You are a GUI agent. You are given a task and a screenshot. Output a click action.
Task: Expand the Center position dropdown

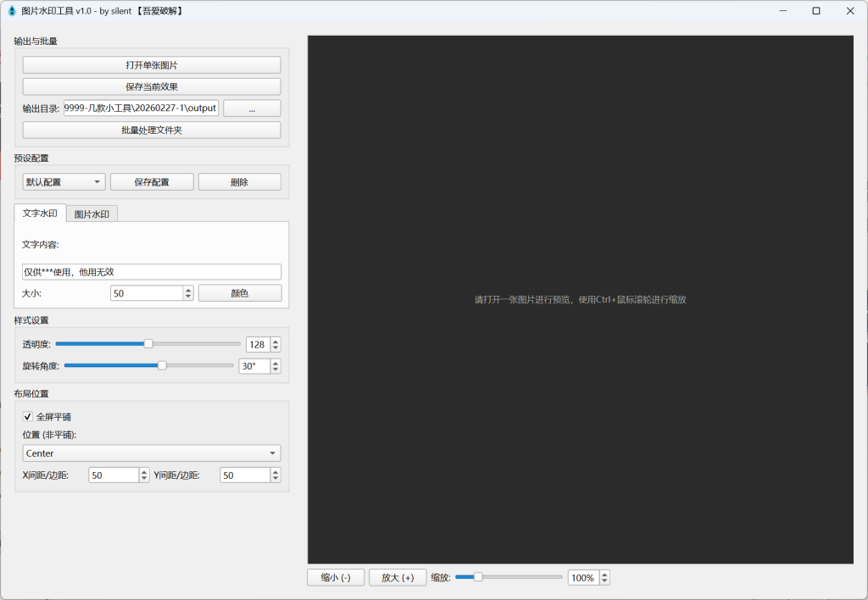click(151, 453)
